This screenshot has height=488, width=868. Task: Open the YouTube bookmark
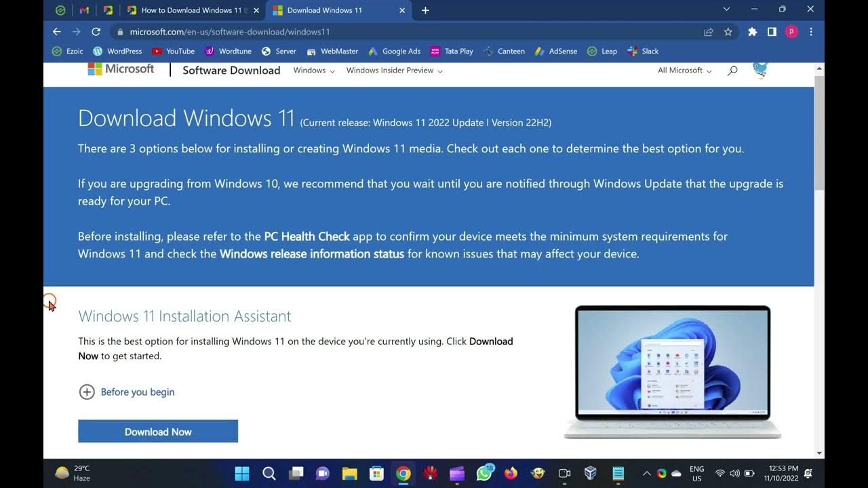[x=174, y=51]
